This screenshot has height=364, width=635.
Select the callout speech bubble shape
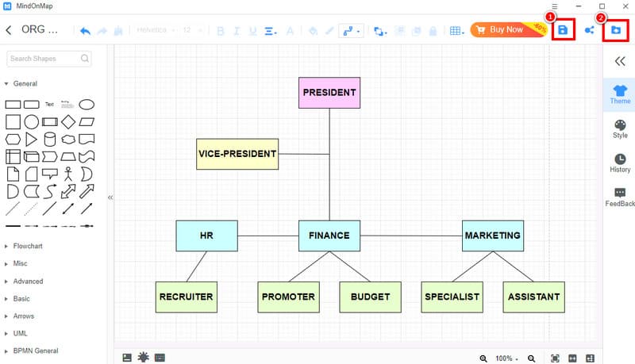point(50,174)
